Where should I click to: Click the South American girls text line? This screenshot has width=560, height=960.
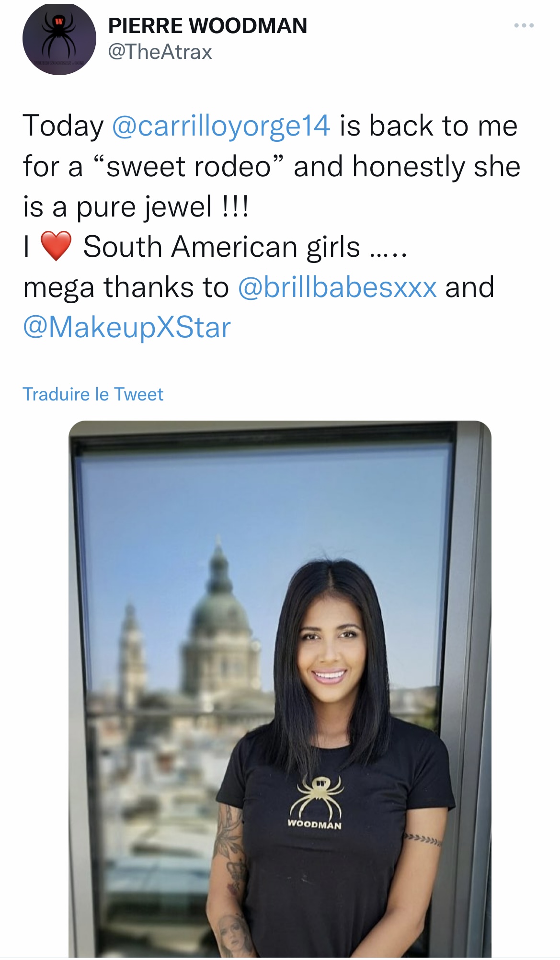(221, 247)
